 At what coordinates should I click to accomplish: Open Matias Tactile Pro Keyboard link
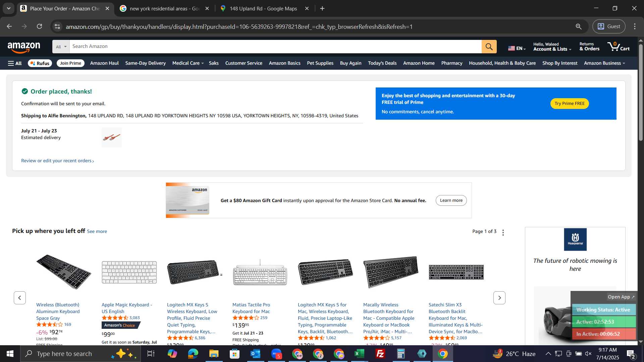coord(251,308)
